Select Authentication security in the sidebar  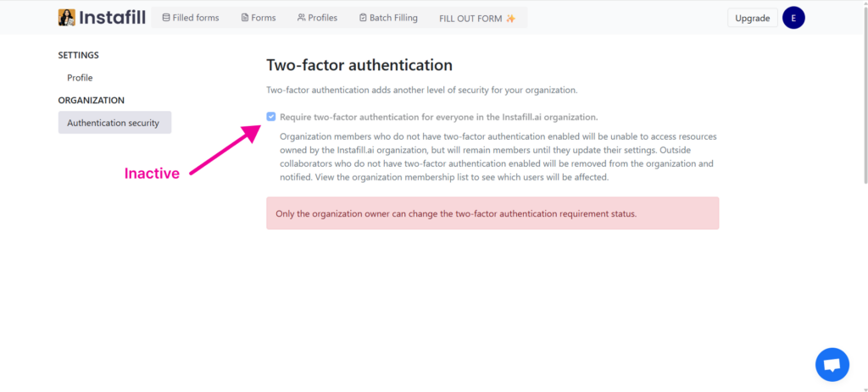114,123
